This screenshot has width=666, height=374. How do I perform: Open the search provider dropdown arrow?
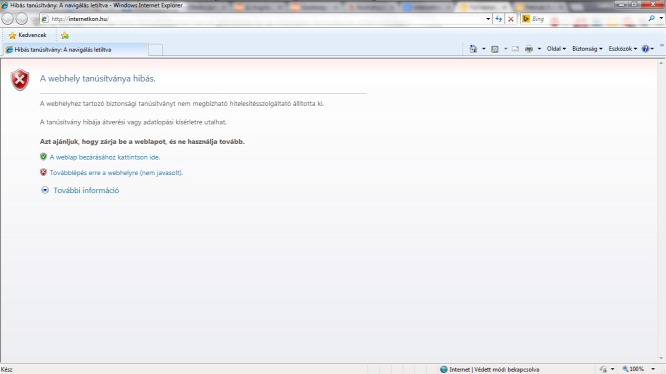coord(661,18)
